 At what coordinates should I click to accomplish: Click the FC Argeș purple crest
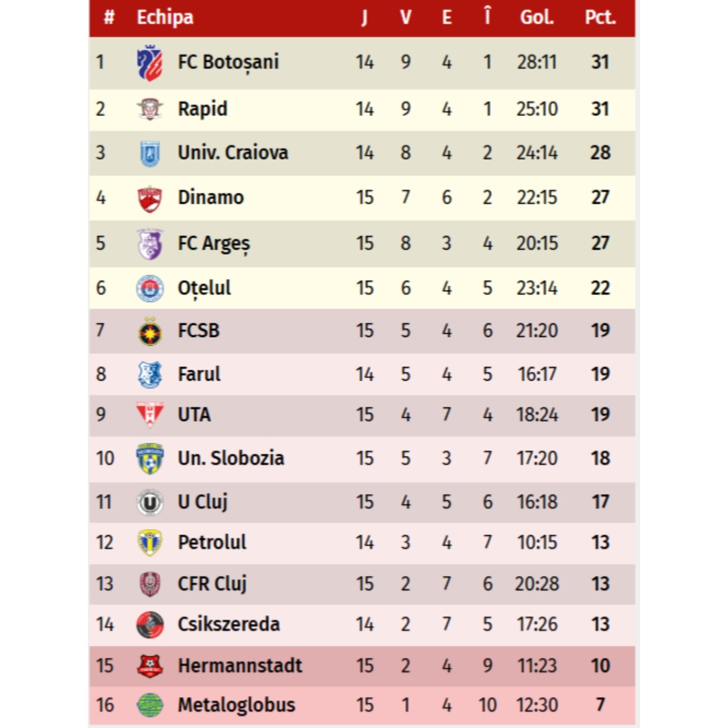(150, 243)
